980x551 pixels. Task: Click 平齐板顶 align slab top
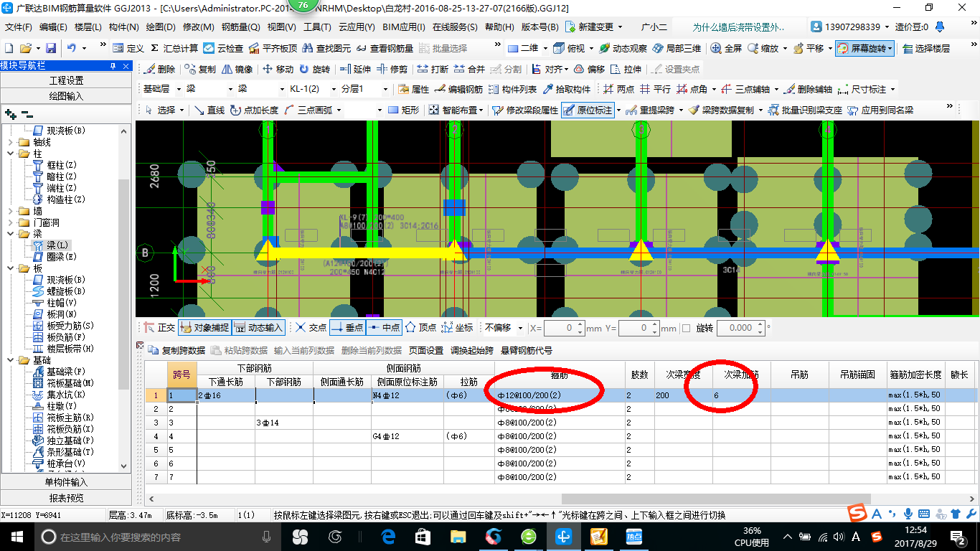tap(272, 48)
